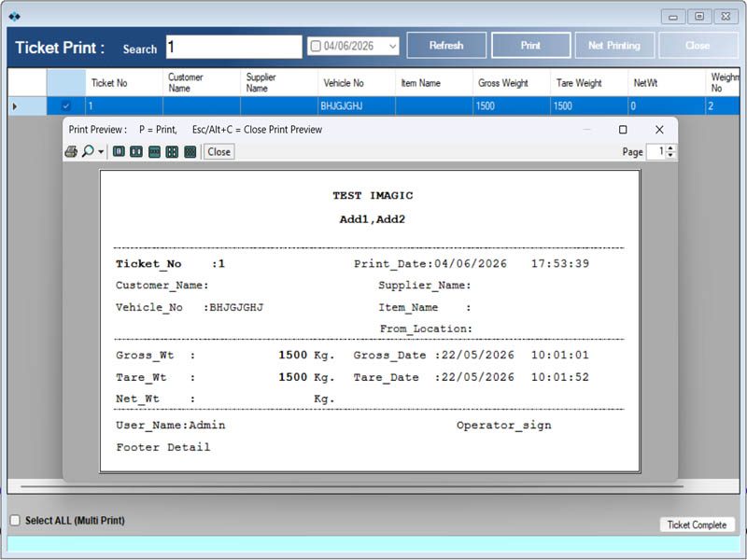Increase page number with up stepper
Image resolution: width=747 pixels, height=560 pixels.
(670, 148)
